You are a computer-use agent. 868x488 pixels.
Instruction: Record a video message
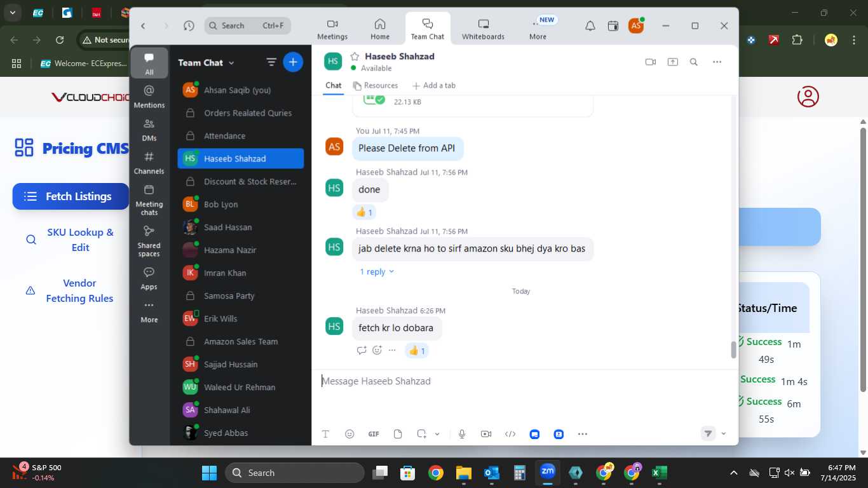[x=486, y=434]
